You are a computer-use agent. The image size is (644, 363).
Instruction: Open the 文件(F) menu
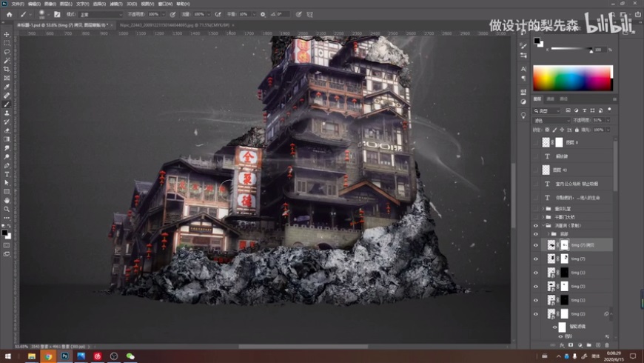[x=18, y=4]
